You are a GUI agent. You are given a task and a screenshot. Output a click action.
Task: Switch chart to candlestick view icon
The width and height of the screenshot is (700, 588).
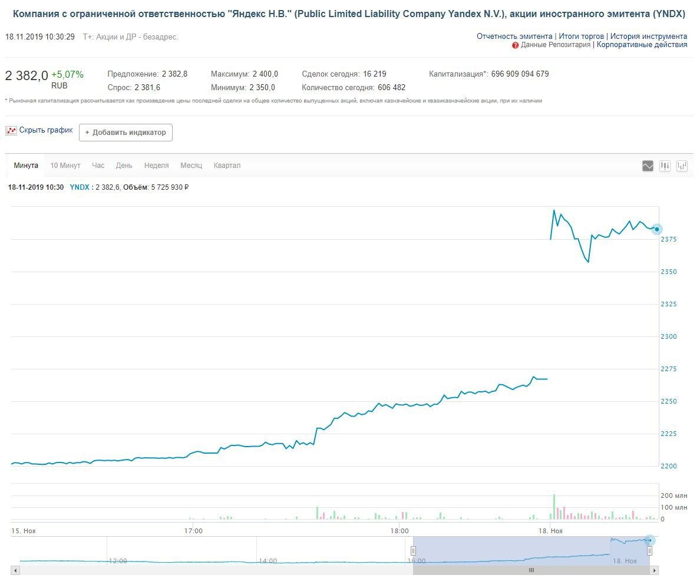click(x=665, y=166)
